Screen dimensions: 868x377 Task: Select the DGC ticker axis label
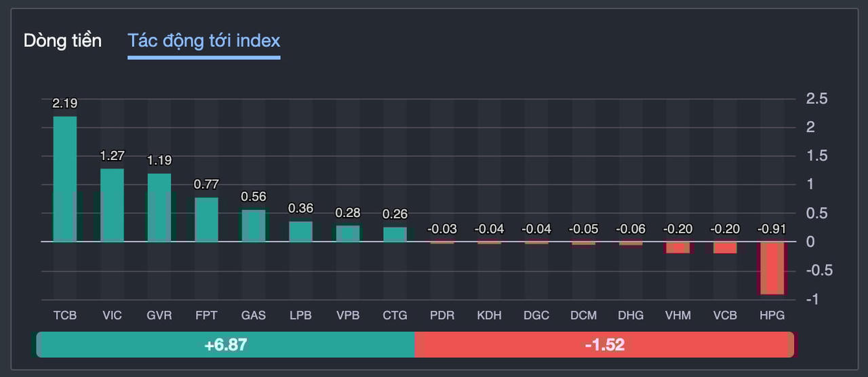point(536,316)
